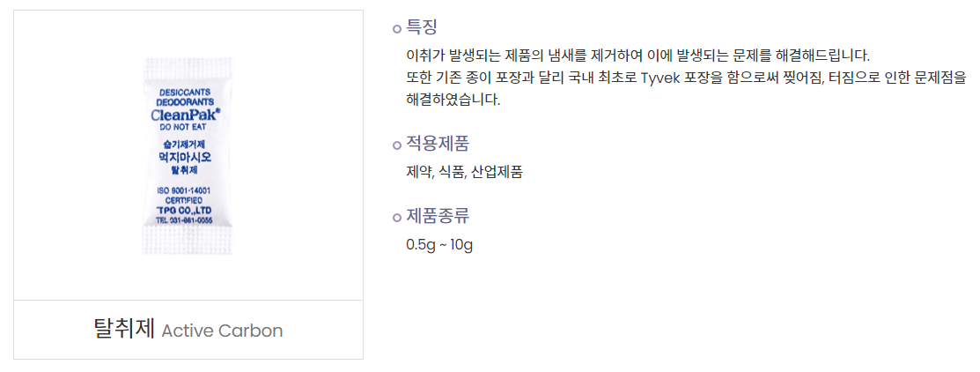Select the 특징 section heading

click(x=422, y=27)
